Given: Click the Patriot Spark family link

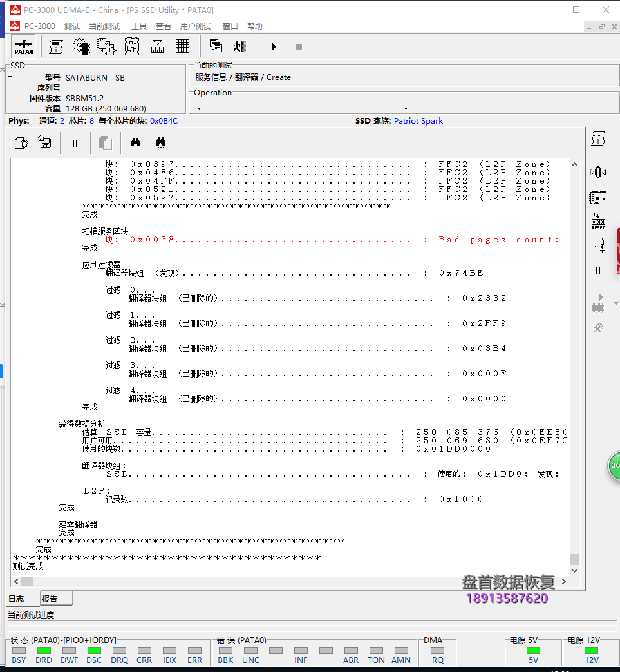Looking at the screenshot, I should [418, 121].
